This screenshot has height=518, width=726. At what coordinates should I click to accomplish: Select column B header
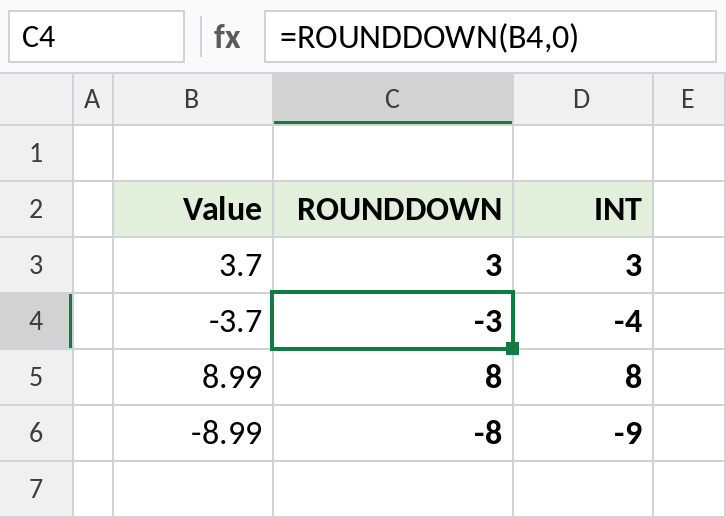point(193,99)
